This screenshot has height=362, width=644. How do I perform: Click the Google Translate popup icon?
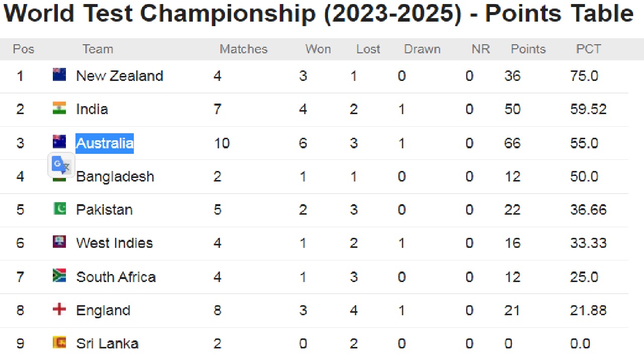(x=61, y=165)
